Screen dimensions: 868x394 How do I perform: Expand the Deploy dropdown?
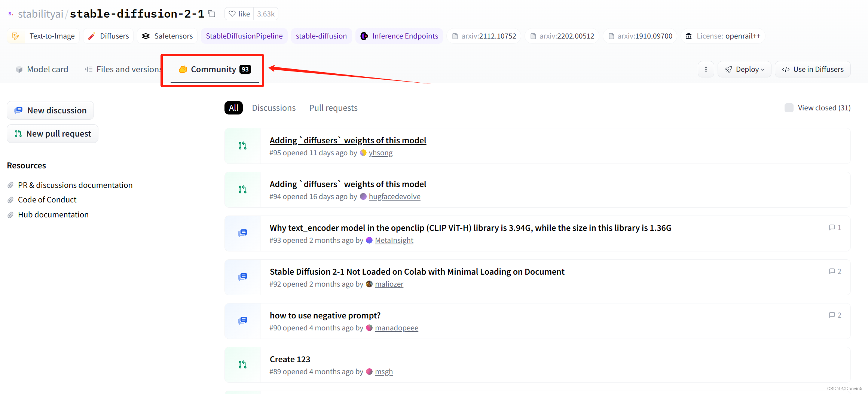[745, 69]
